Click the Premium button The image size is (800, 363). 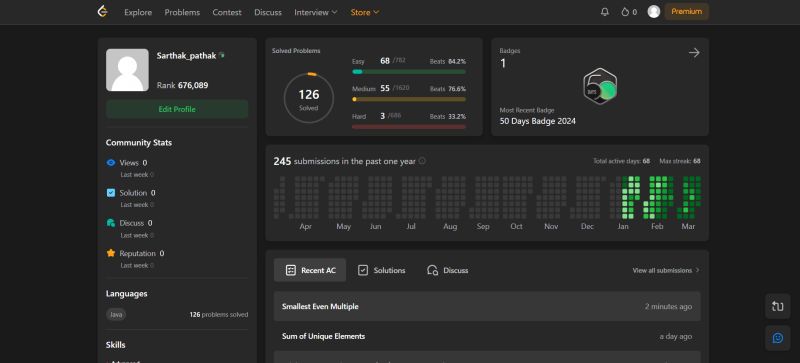[686, 12]
